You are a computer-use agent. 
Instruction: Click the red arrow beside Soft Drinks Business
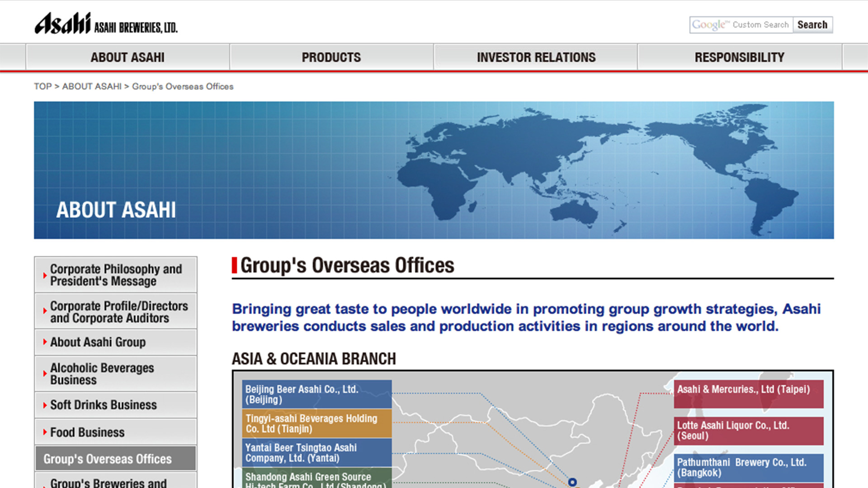click(x=45, y=405)
